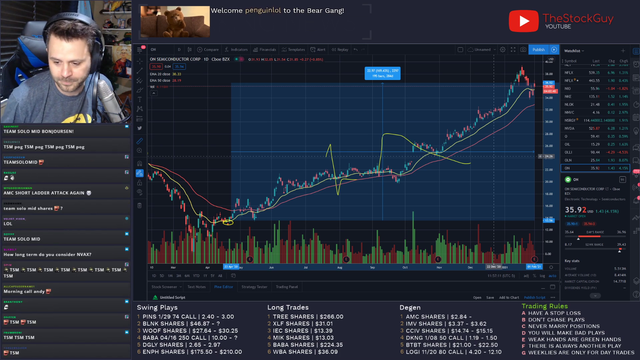Open the USD currency selector on price axis
The height and width of the screenshot is (360, 640).
[551, 60]
